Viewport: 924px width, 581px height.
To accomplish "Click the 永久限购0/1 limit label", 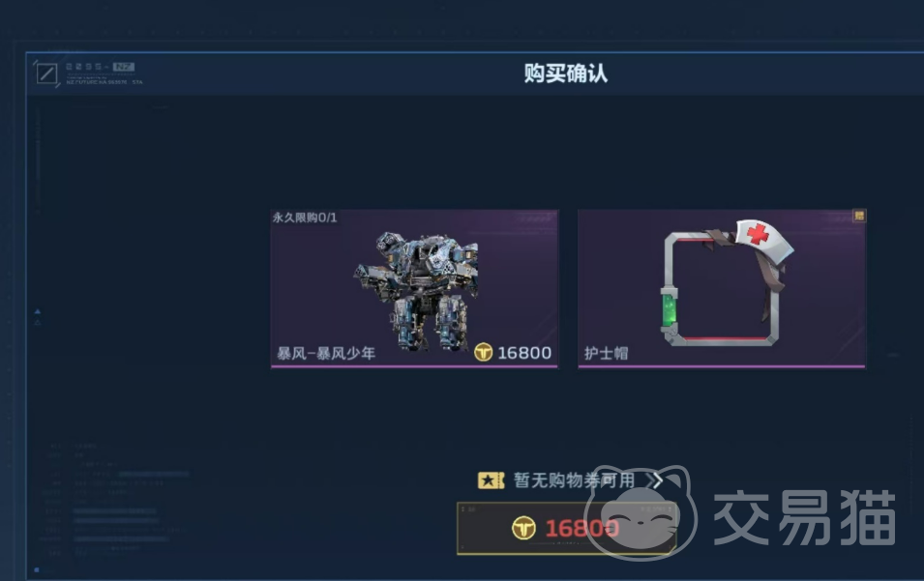I will (x=305, y=218).
